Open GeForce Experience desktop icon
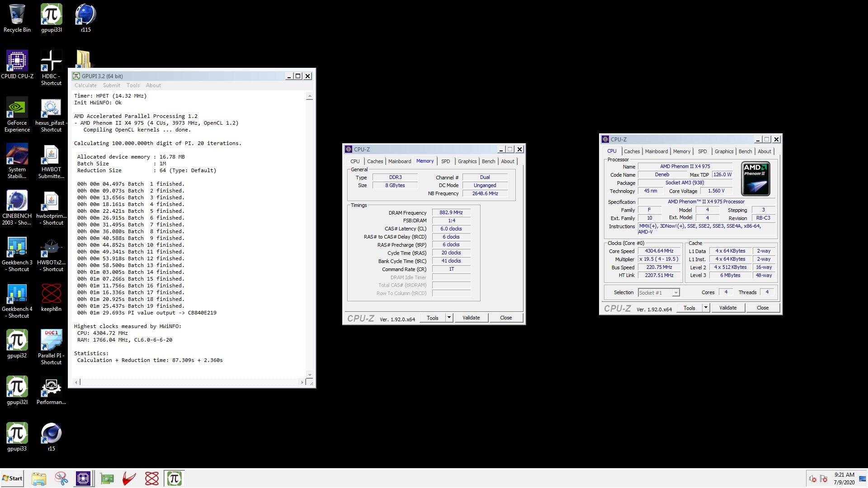This screenshot has height=488, width=868. 17,114
